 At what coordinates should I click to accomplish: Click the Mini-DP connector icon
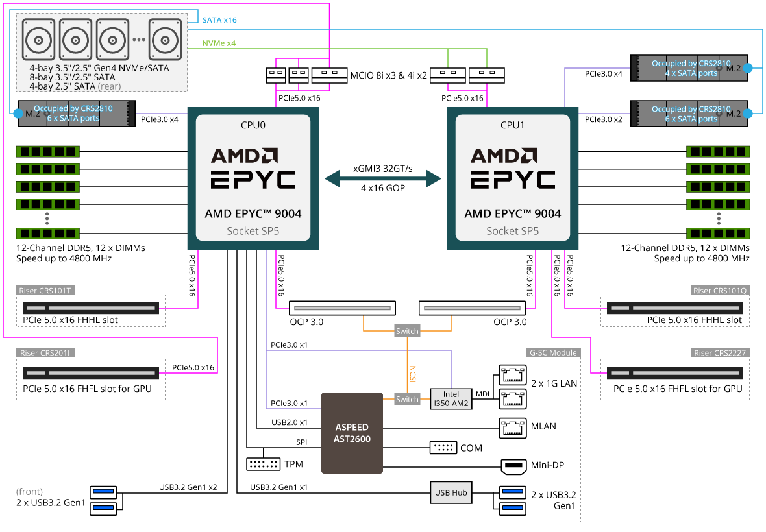coord(513,466)
